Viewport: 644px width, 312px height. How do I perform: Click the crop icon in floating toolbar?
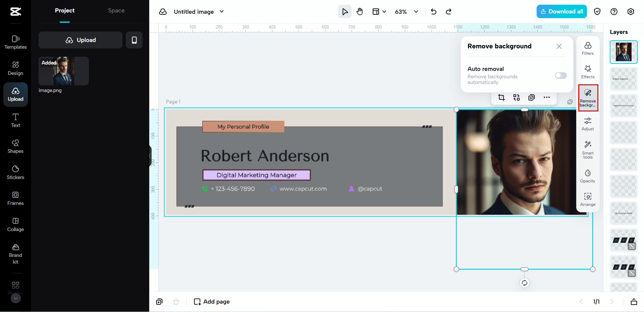[501, 97]
